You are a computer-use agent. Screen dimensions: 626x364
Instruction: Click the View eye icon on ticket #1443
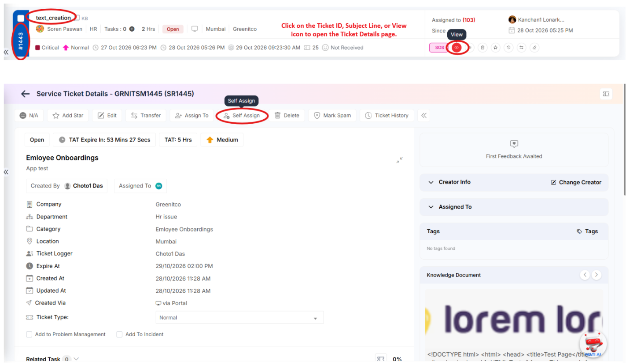[457, 48]
